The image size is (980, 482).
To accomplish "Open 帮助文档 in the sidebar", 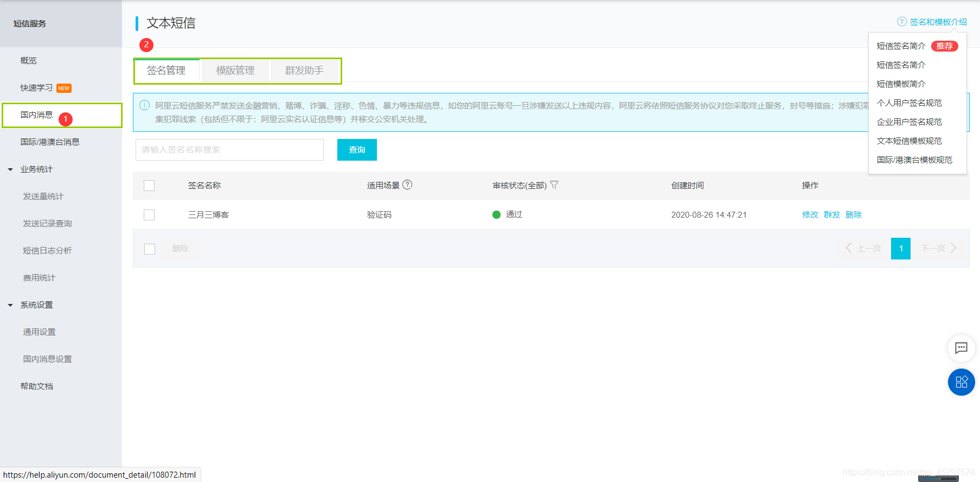I will (x=37, y=386).
